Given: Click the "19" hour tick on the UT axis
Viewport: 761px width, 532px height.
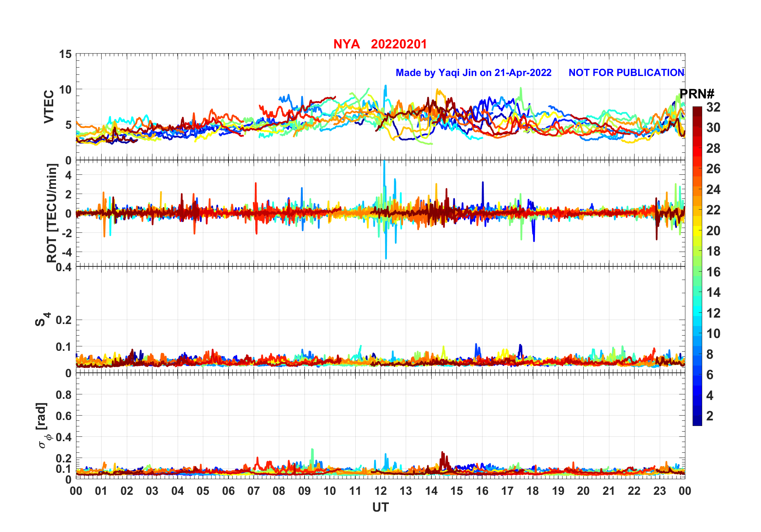Looking at the screenshot, I should (x=558, y=491).
